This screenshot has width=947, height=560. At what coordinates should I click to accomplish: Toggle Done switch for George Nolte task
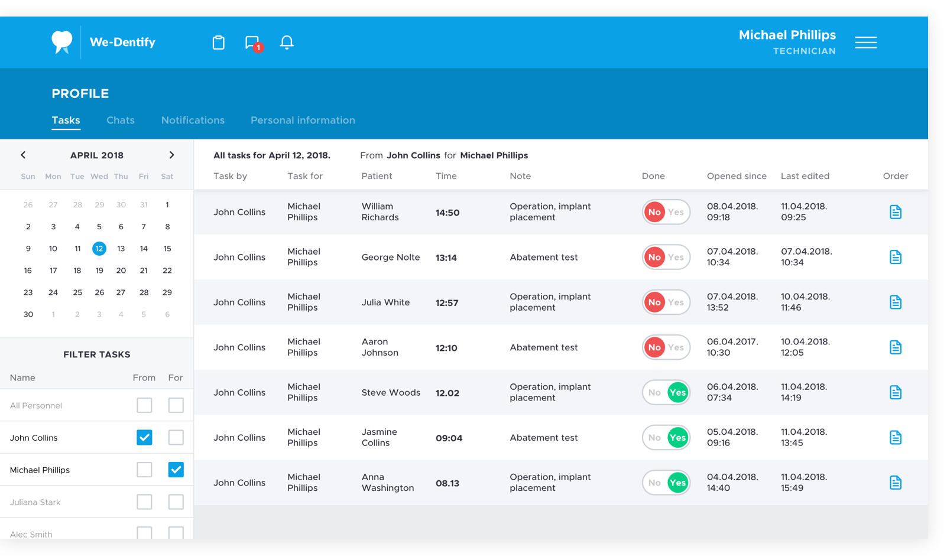coord(666,258)
